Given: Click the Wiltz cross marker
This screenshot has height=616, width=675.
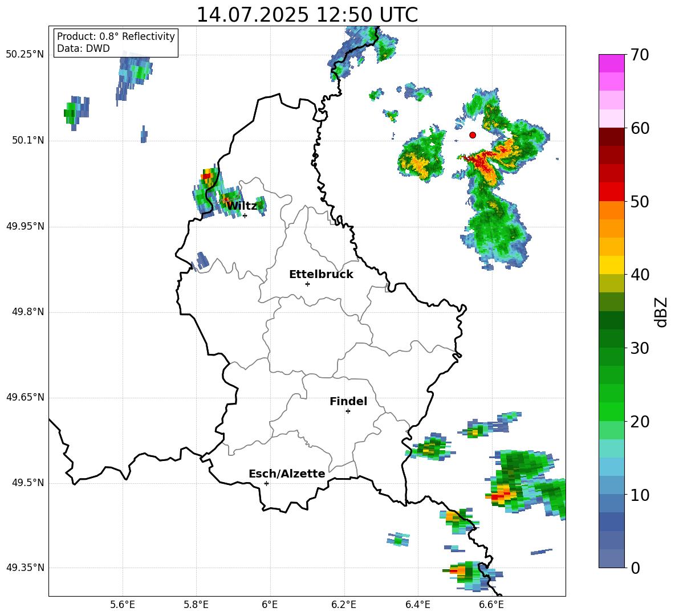Looking at the screenshot, I should 245,215.
